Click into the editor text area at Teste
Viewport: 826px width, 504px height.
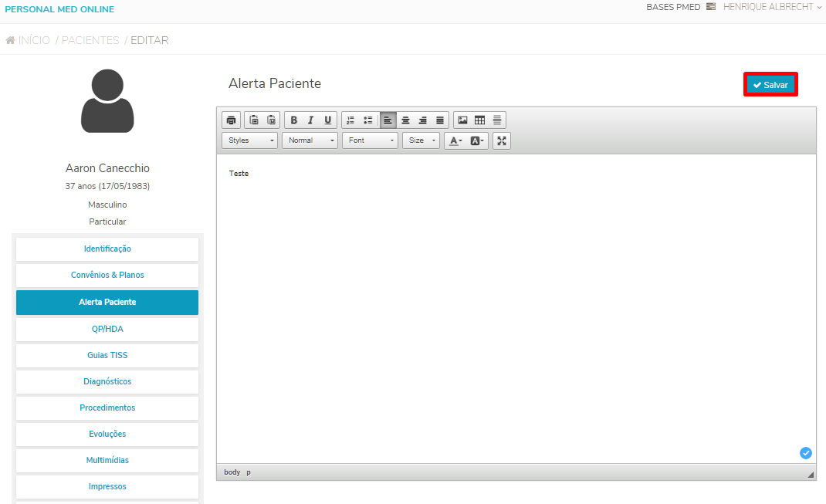click(239, 173)
